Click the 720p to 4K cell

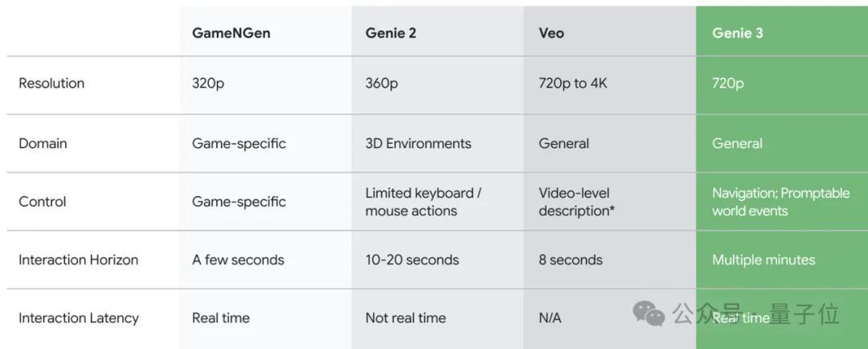point(573,83)
